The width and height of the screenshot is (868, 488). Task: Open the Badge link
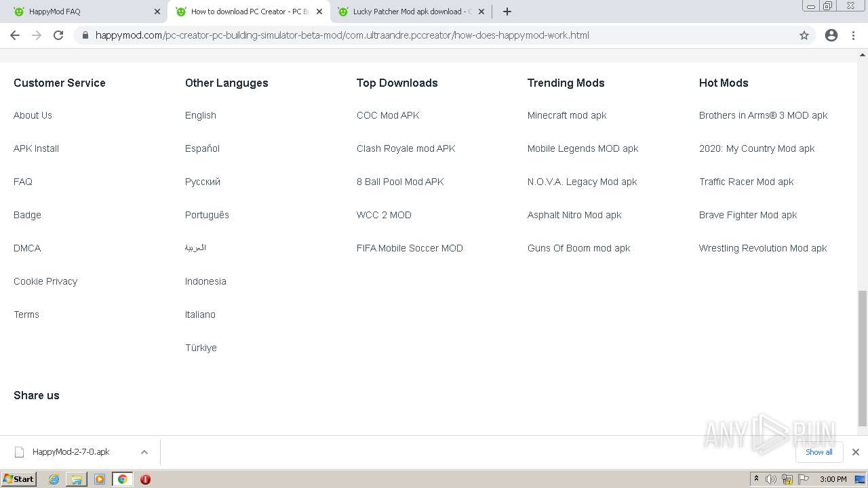[27, 215]
